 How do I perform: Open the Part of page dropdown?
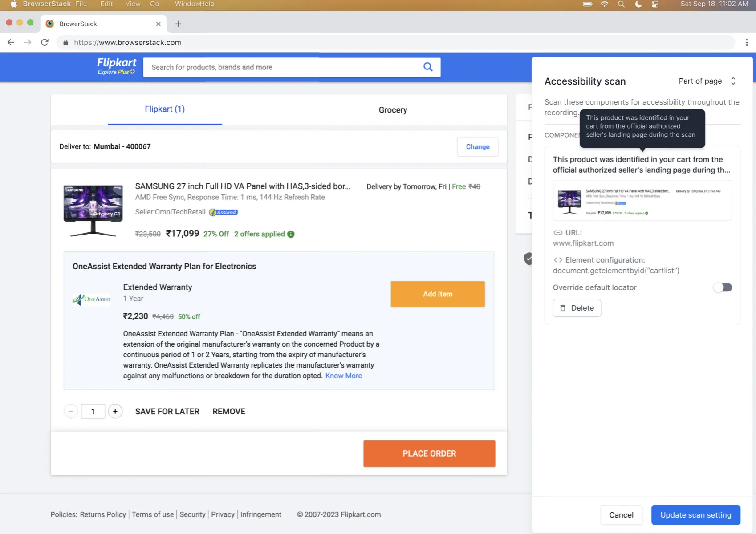707,81
